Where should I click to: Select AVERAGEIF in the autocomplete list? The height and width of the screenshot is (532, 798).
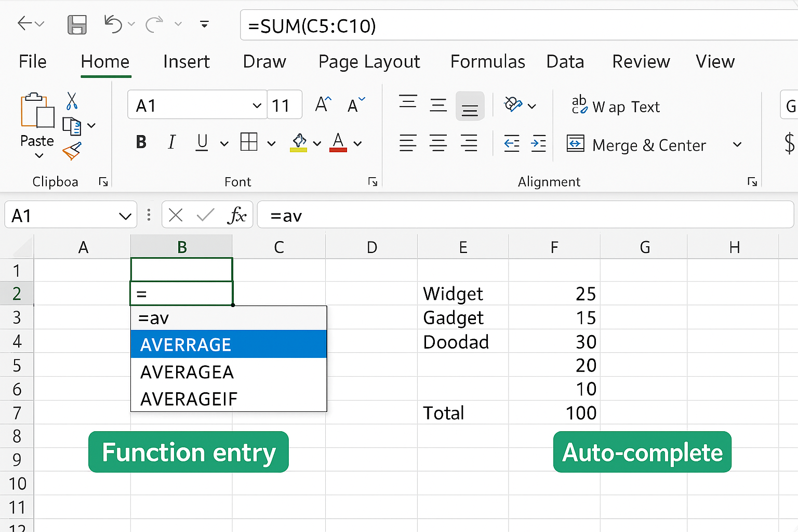pyautogui.click(x=229, y=398)
